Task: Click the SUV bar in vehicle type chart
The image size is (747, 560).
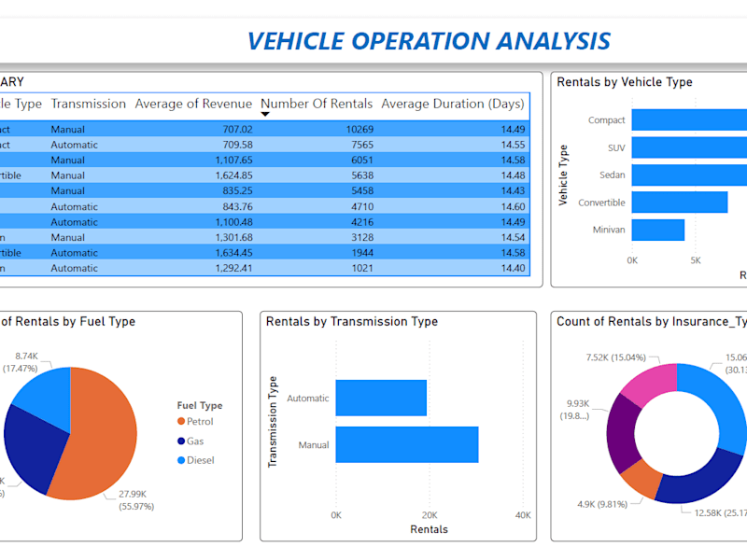Action: click(x=689, y=147)
